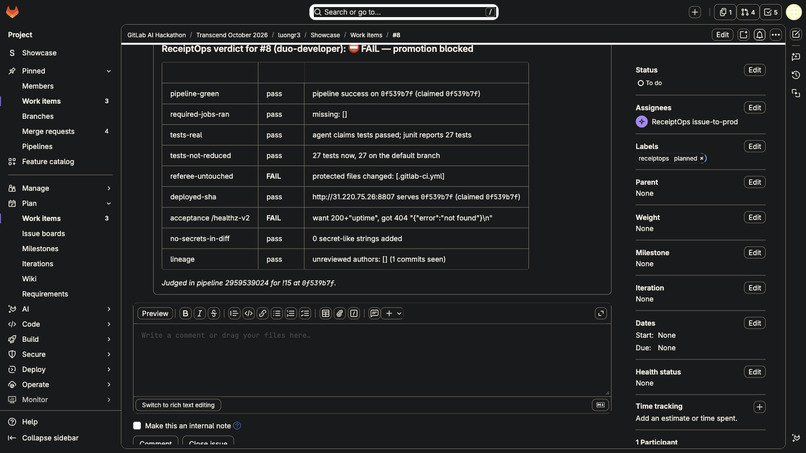Open chat history icon in right rail
The width and height of the screenshot is (806, 453).
point(796,75)
